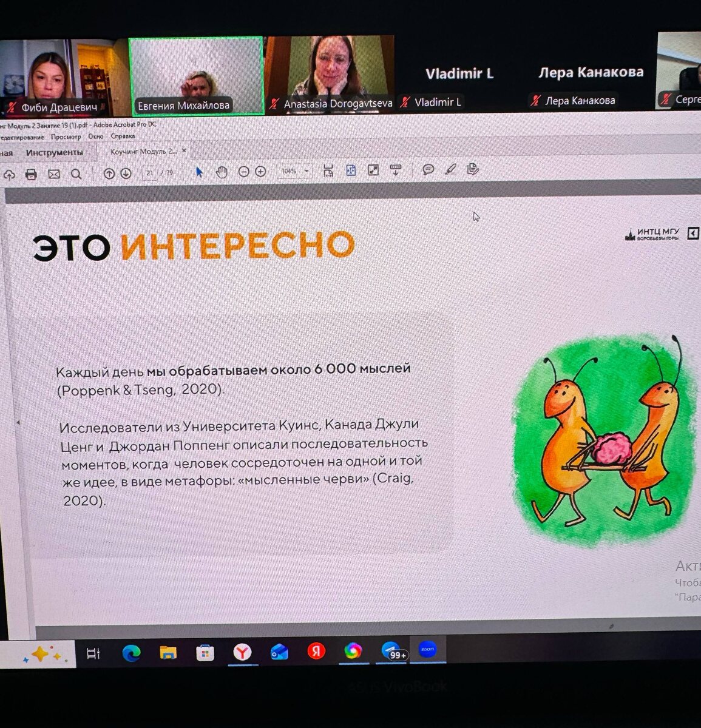Click the fit one full page icon

pyautogui.click(x=351, y=170)
